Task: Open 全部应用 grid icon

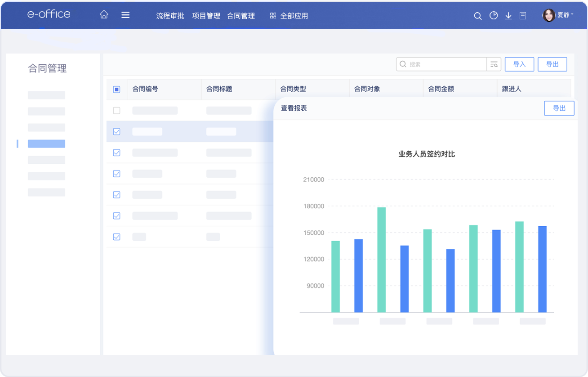Action: (273, 16)
